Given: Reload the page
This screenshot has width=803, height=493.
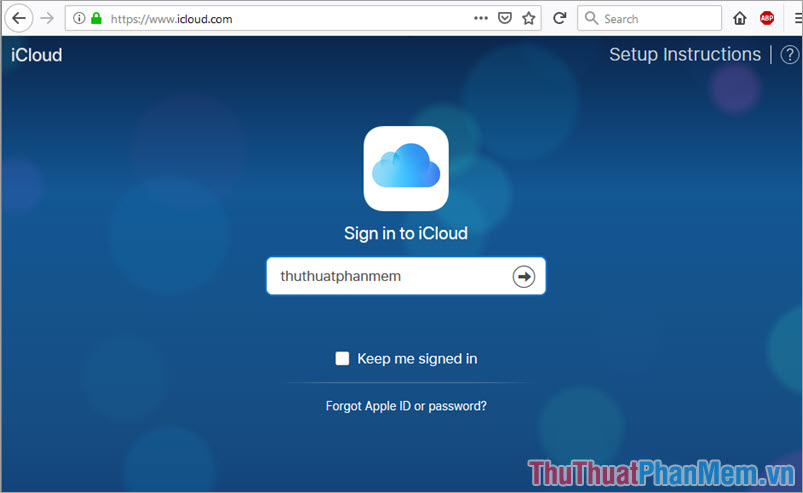Looking at the screenshot, I should (560, 18).
